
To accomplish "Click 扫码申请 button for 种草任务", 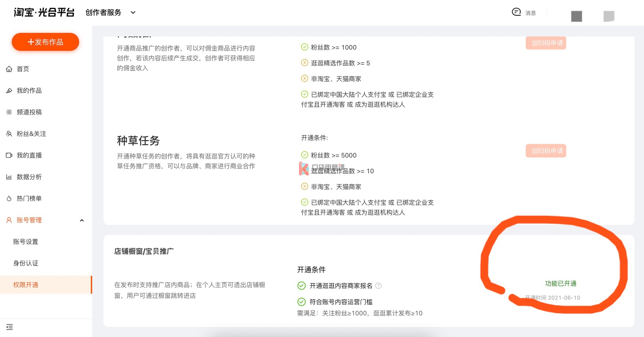I will (x=546, y=151).
